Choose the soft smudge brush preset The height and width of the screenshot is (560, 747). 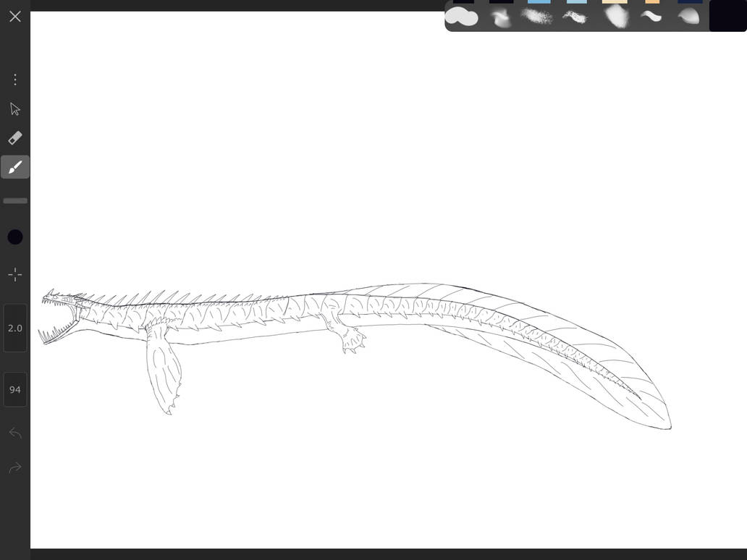(500, 17)
